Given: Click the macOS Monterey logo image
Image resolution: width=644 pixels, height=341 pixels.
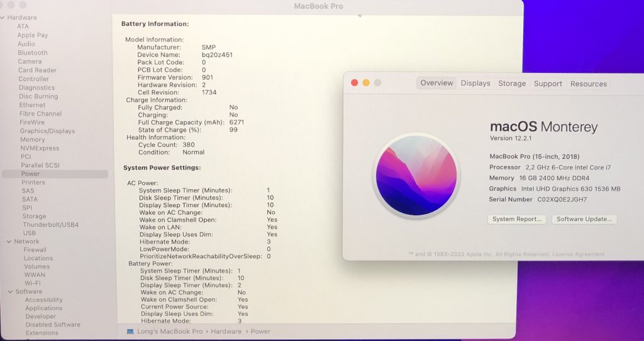Looking at the screenshot, I should click(x=416, y=175).
